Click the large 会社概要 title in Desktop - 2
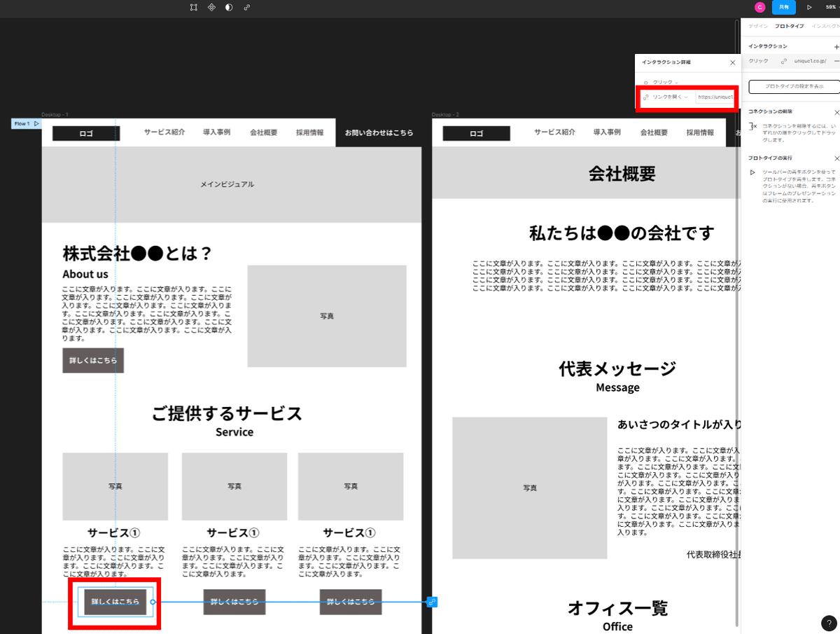This screenshot has width=840, height=634. pos(622,174)
